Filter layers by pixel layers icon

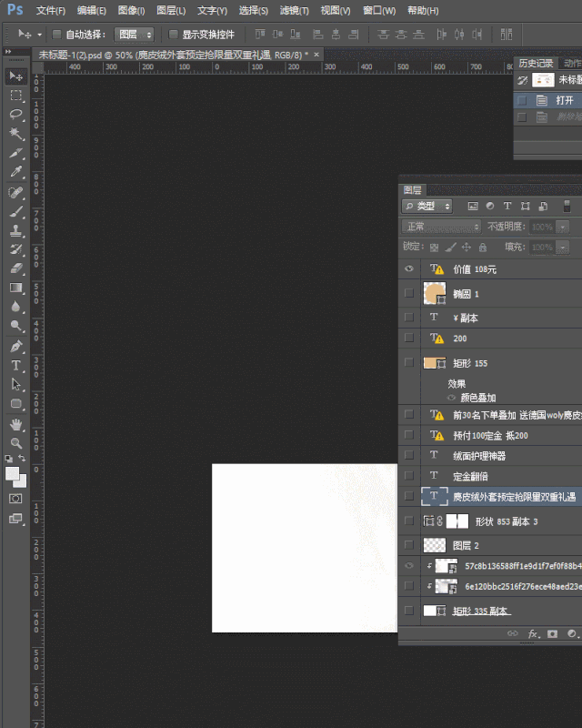tap(473, 207)
